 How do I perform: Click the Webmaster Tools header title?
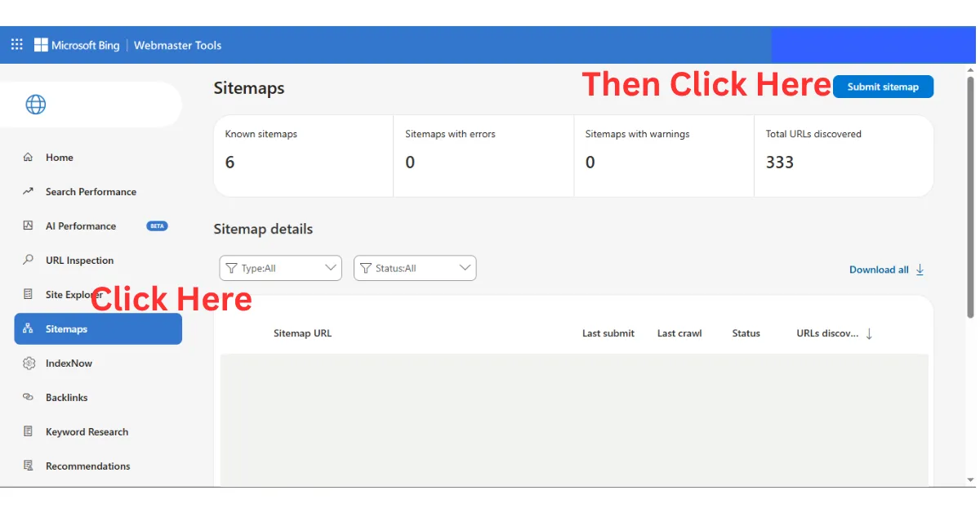pyautogui.click(x=177, y=45)
